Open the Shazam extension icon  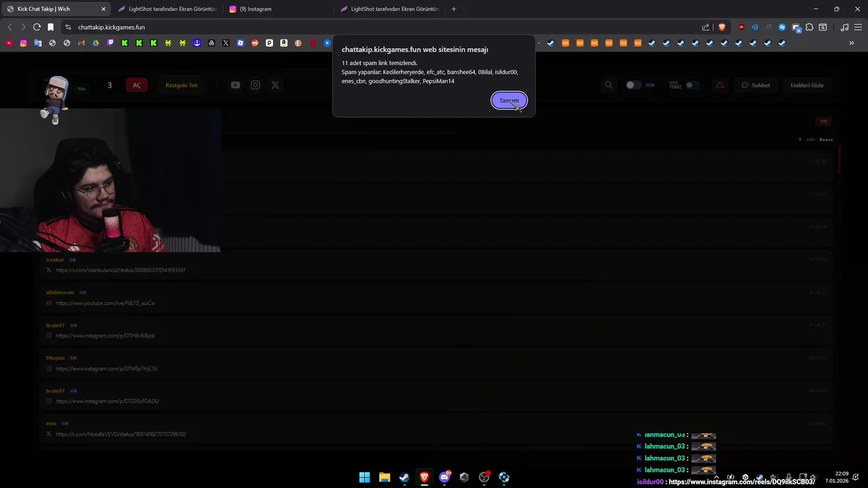(782, 27)
